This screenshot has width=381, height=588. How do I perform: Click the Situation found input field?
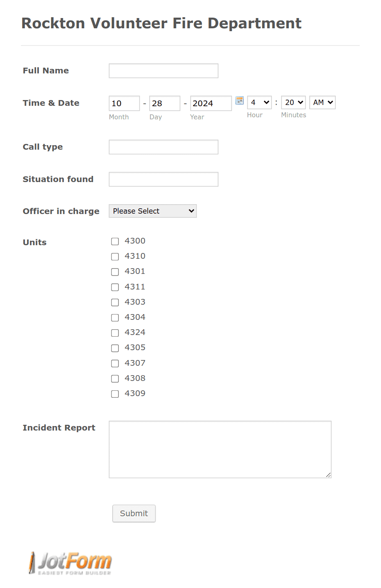point(163,179)
